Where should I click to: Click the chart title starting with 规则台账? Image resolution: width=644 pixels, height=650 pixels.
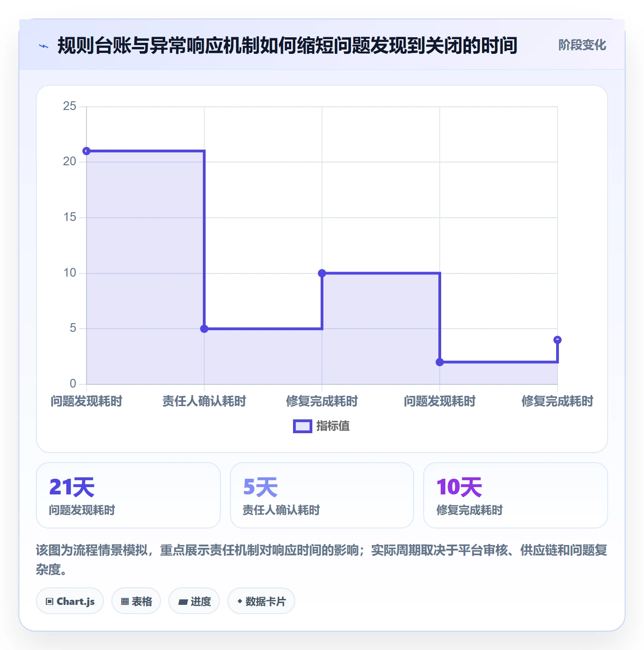[x=287, y=46]
